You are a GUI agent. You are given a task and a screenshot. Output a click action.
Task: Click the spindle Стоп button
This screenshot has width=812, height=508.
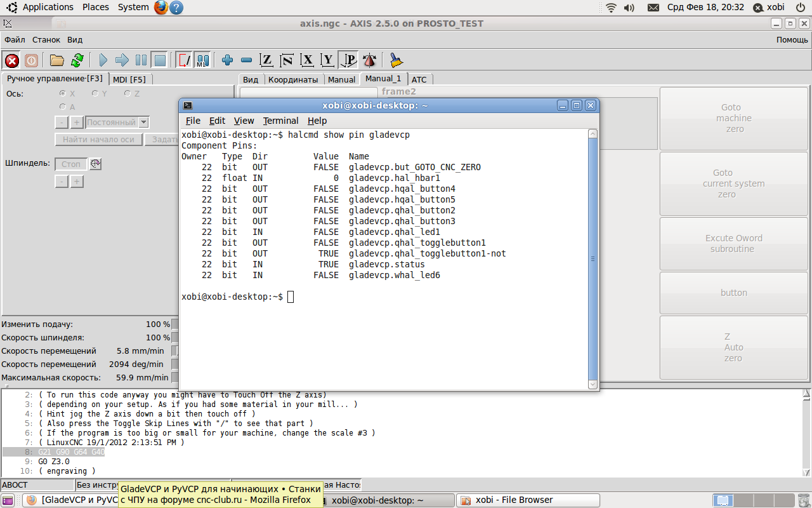tap(70, 164)
